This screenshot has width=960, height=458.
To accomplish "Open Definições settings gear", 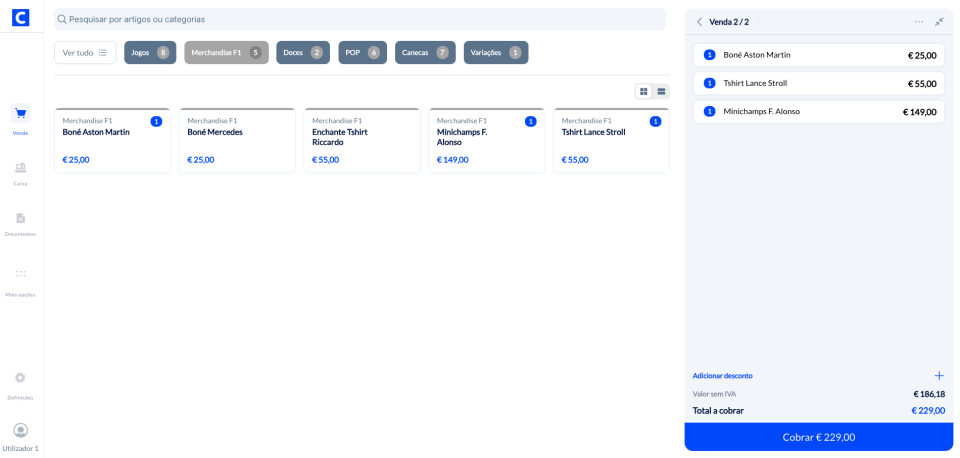I will point(20,378).
